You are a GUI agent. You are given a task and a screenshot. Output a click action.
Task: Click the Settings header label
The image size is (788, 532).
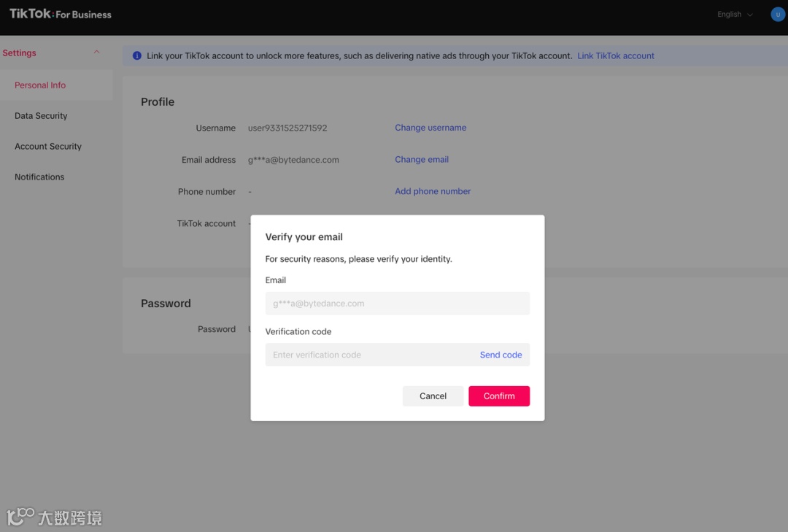click(19, 53)
